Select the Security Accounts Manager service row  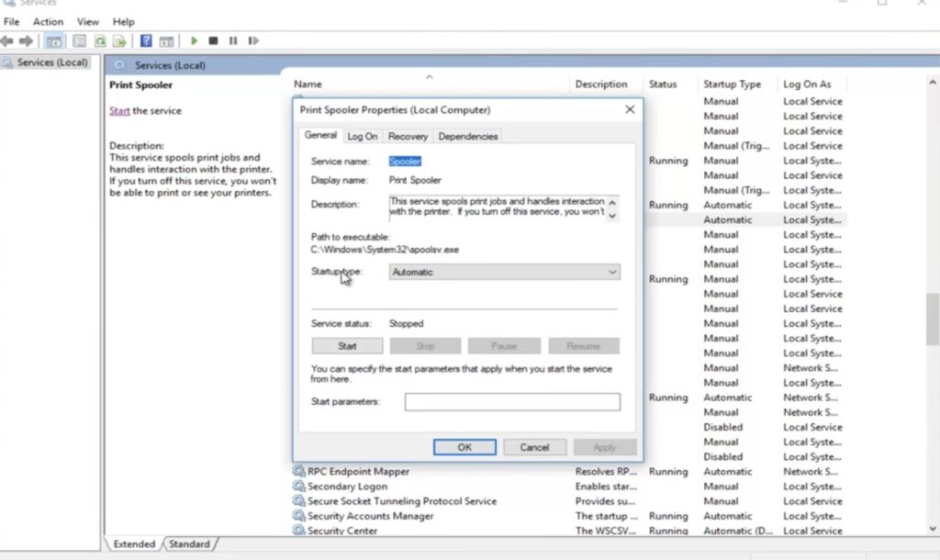click(569, 516)
